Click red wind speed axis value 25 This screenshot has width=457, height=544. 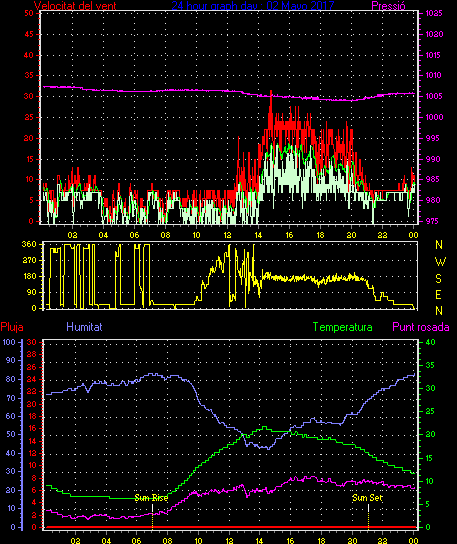(29, 117)
